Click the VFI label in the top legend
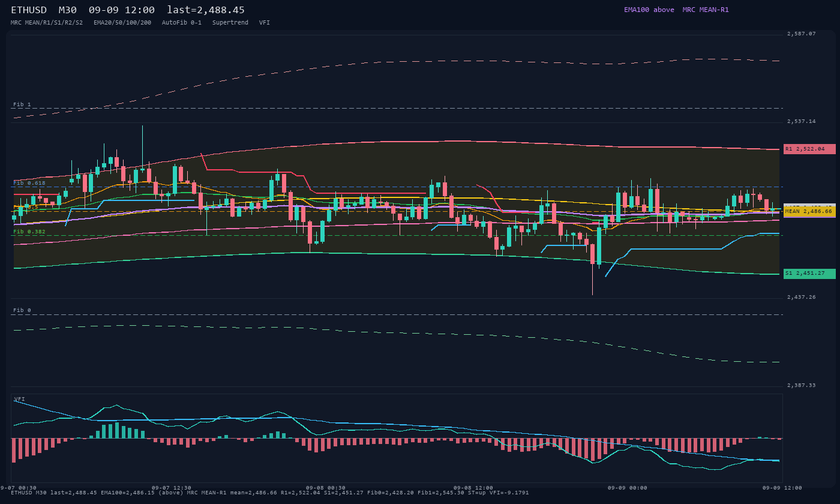 coord(265,23)
